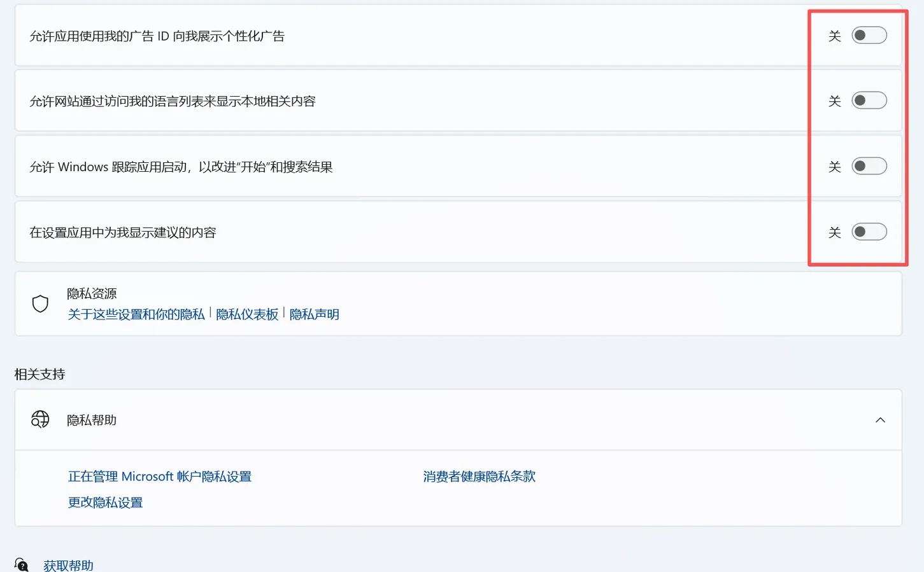The width and height of the screenshot is (924, 572).
Task: Enable the advertising ID personalized ads toggle
Action: [x=869, y=36]
